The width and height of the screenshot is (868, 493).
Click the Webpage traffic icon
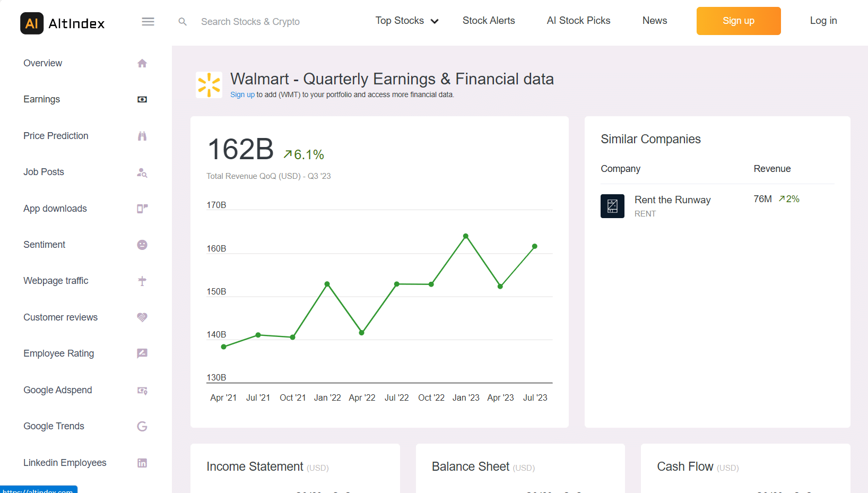click(x=142, y=281)
